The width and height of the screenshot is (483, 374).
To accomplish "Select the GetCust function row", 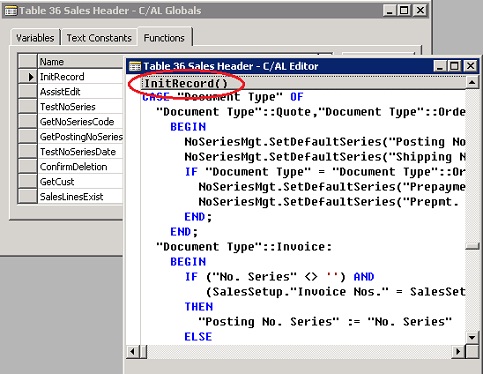I will (81, 182).
